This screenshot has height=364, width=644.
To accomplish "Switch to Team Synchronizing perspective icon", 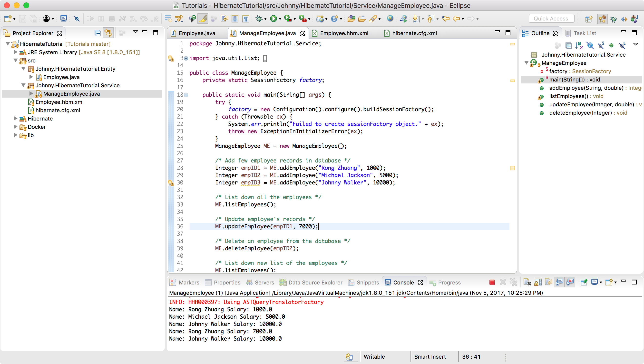I will pos(624,19).
